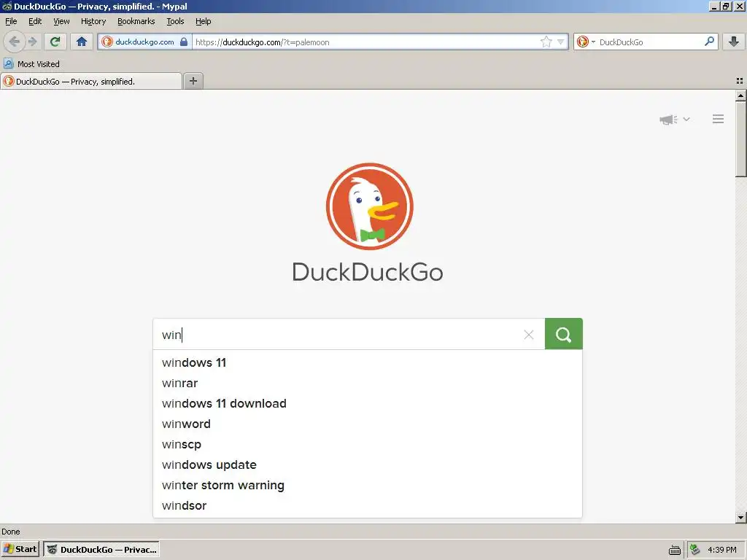Expand the chevron beside the megaphone
The height and width of the screenshot is (560, 747).
686,119
